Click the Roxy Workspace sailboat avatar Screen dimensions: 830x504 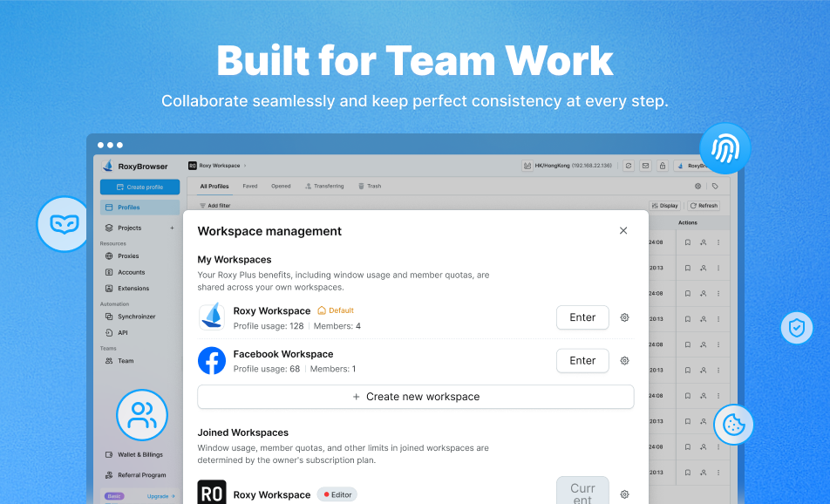point(212,317)
